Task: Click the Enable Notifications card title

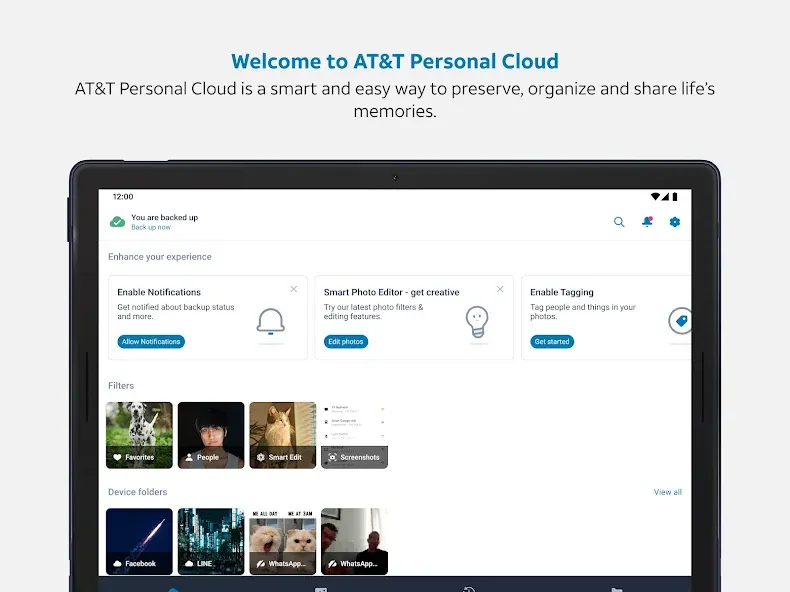Action: 159,292
